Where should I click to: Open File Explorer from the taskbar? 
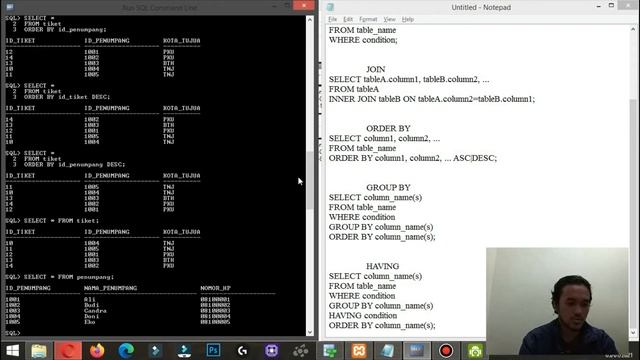[39, 351]
